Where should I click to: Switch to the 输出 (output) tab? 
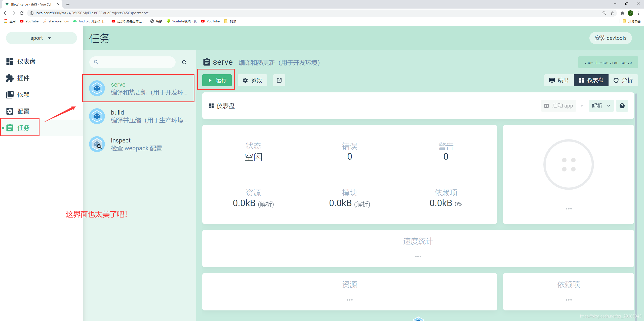558,80
